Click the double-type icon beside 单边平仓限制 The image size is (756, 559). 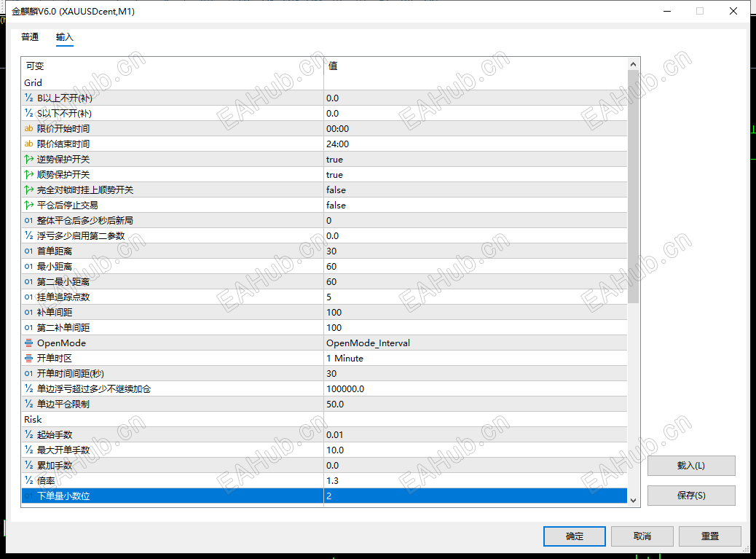coord(29,404)
